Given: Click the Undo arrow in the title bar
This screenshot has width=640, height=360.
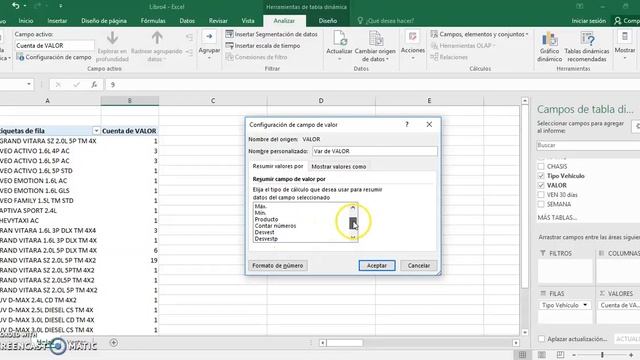Looking at the screenshot, I should (x=16, y=6).
